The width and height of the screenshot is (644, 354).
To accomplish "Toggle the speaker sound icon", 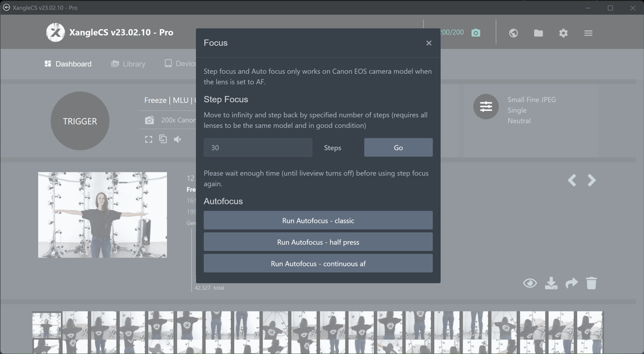I will pyautogui.click(x=178, y=139).
